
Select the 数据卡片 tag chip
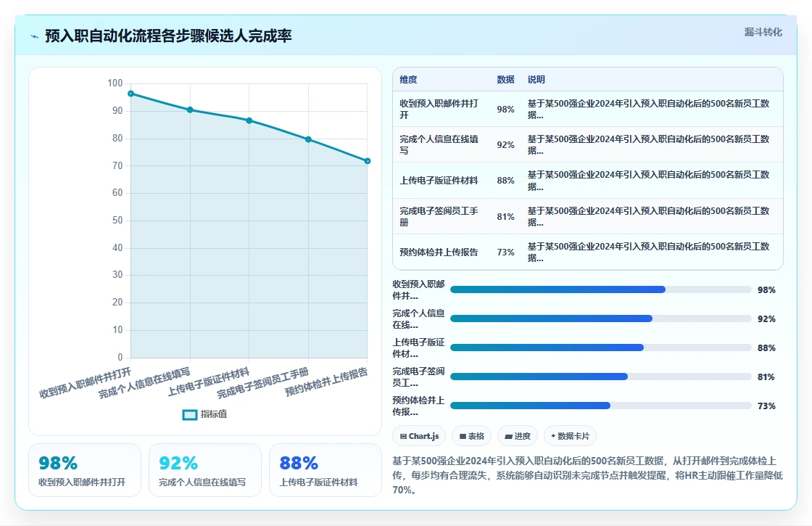570,436
